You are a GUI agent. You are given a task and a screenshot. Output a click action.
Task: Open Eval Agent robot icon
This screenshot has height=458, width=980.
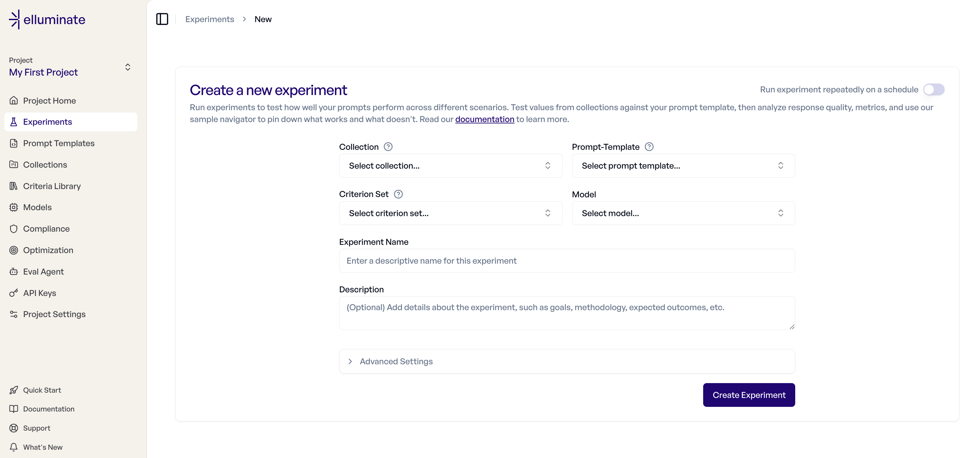[14, 272]
